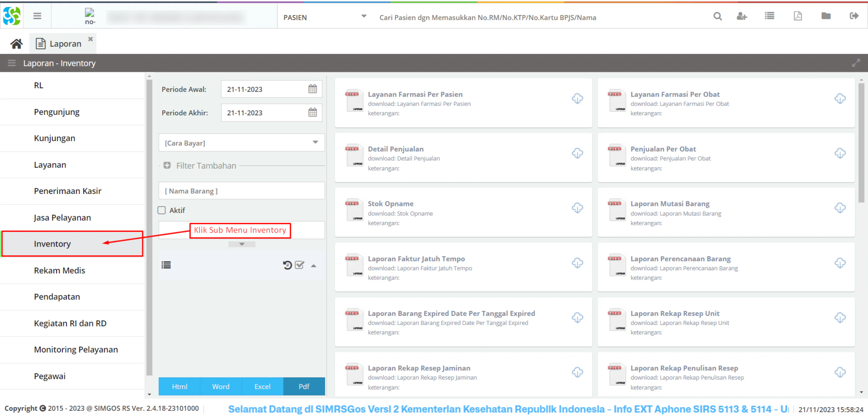Open the Periode Awal calendar picker
This screenshot has height=418, width=868.
(x=312, y=89)
